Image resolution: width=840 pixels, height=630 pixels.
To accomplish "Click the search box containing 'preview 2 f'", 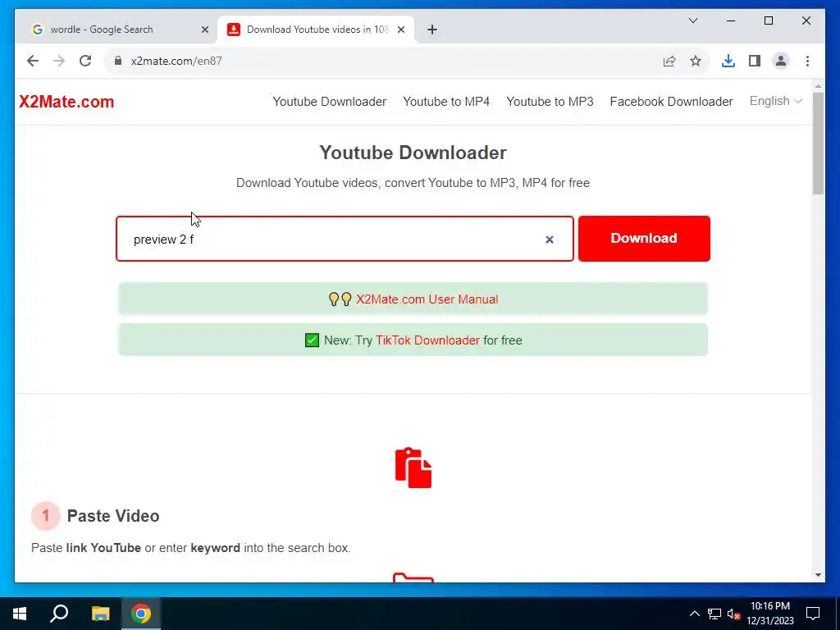I will tap(345, 239).
